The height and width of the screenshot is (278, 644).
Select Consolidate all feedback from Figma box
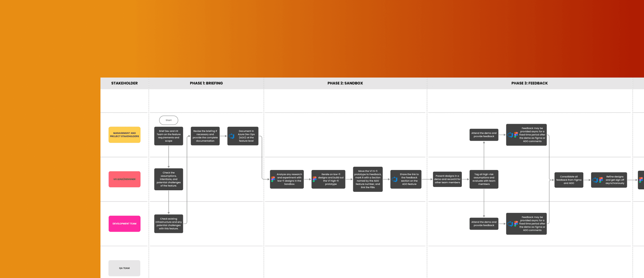pos(569,180)
